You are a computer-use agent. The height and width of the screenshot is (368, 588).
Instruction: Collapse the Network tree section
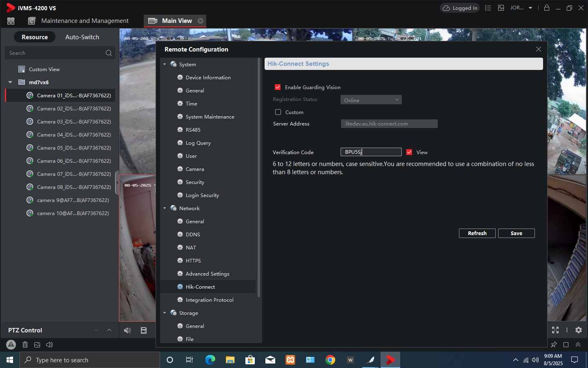(x=165, y=208)
